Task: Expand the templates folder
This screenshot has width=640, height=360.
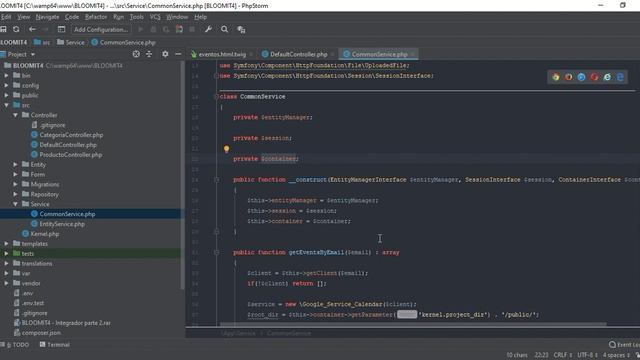Action: click(7, 244)
